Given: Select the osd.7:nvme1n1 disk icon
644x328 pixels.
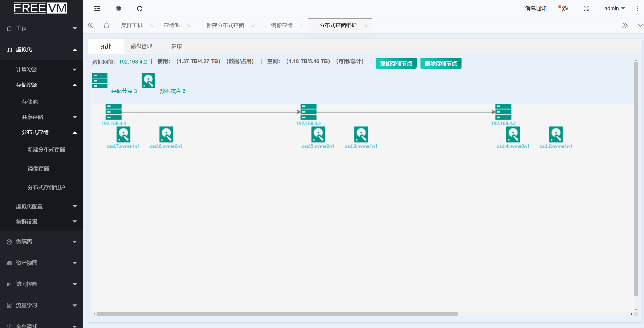Looking at the screenshot, I should tap(123, 134).
